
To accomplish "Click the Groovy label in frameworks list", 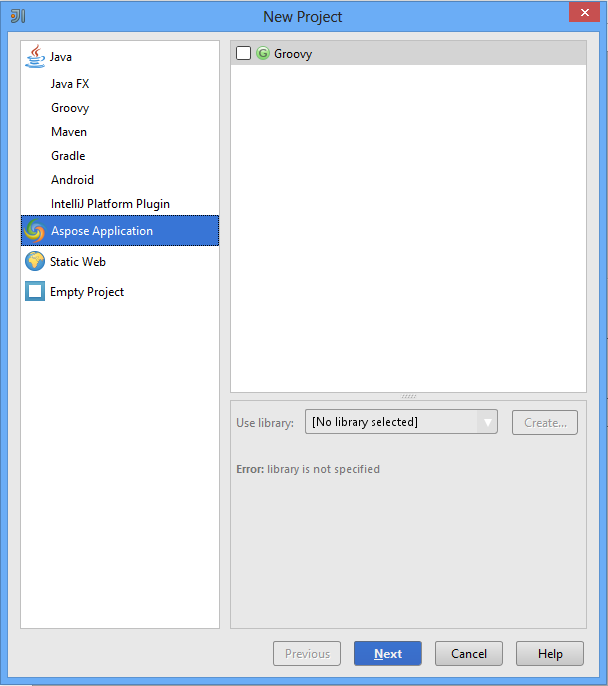I will point(293,54).
